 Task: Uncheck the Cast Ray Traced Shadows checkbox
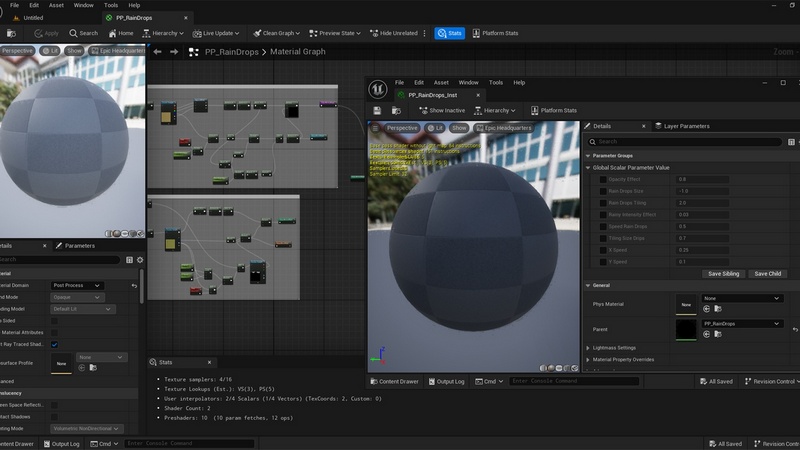[55, 344]
